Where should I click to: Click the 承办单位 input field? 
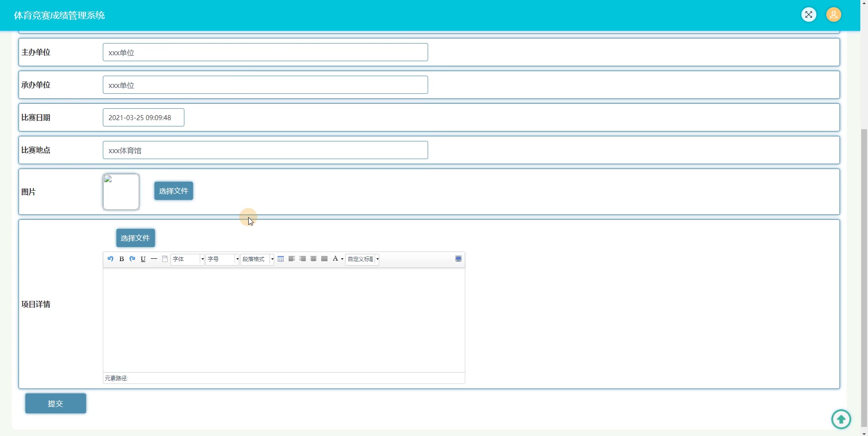pyautogui.click(x=265, y=85)
